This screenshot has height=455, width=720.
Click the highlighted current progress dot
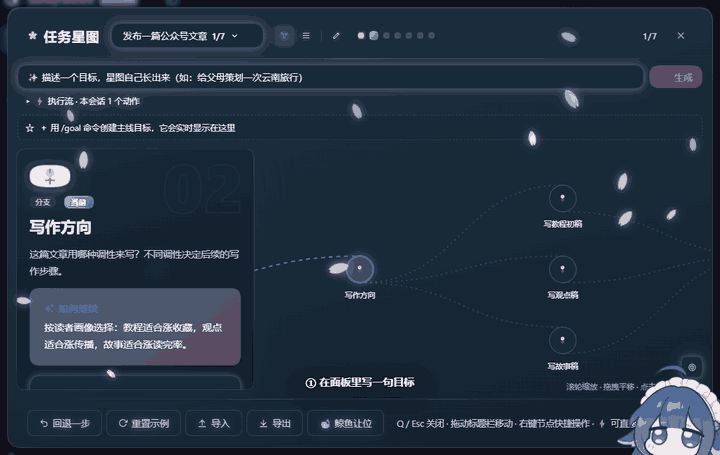point(374,35)
